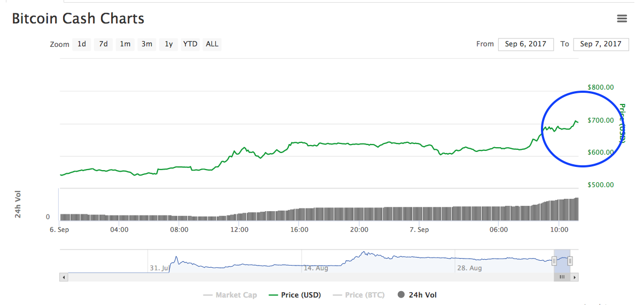Set zoom to ALL
Screen dimensions: 644x305
pos(212,44)
